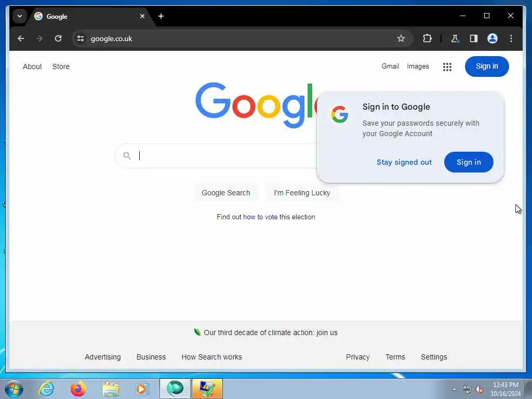Screen dimensions: 532x399
Task: Open Chrome's three-dot menu
Action: coord(511,38)
